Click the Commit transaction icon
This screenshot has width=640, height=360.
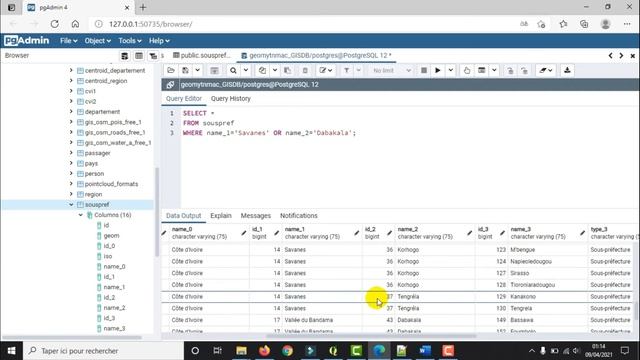pyautogui.click(x=510, y=71)
